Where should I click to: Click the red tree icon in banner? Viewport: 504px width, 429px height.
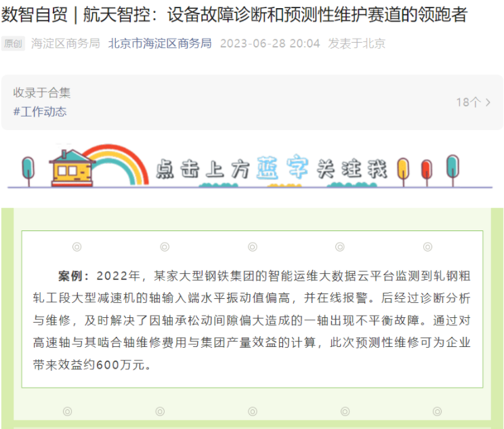coord(427,173)
